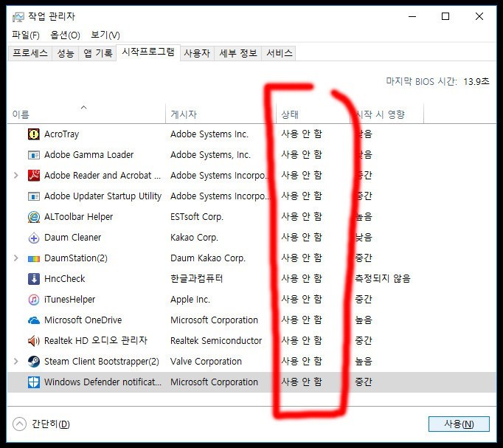Screen dimensions: 503x448
Task: Collapse to simple view with 간단히 arrow
Action: pyautogui.click(x=19, y=424)
